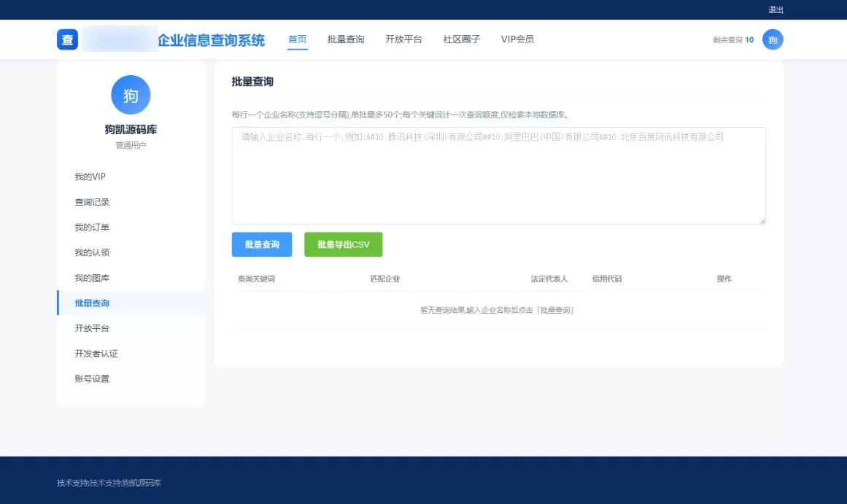Viewport: 847px width, 504px height.
Task: Click the 批量查询 page heading
Action: click(x=252, y=82)
